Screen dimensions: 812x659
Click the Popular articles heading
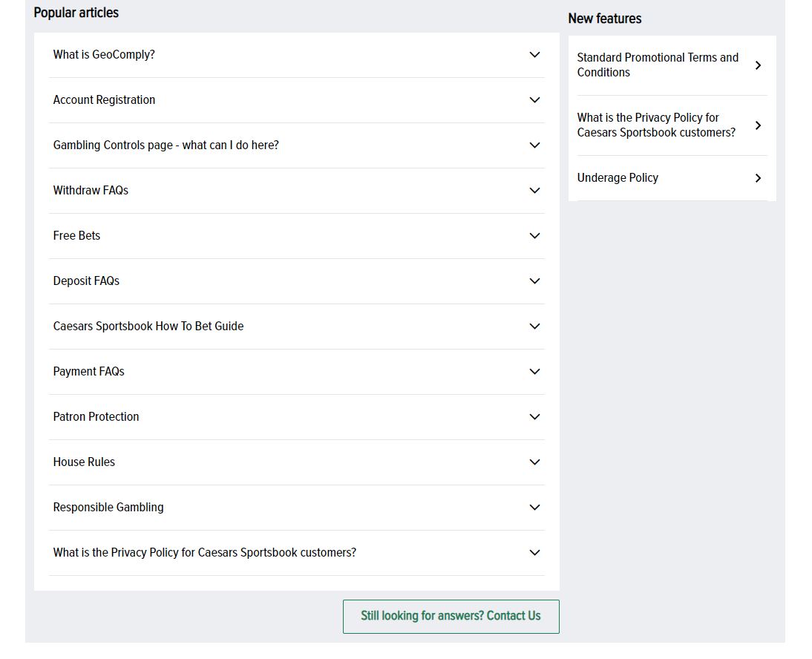click(76, 13)
